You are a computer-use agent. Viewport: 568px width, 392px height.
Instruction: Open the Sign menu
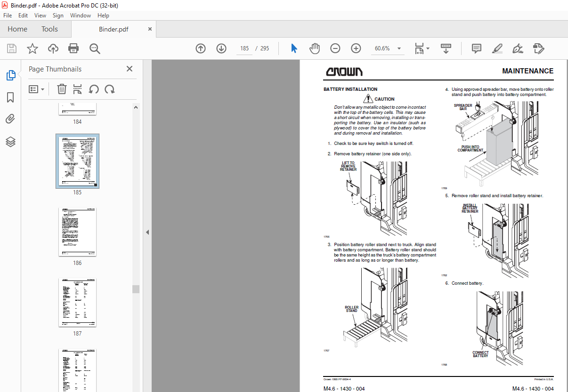(x=58, y=16)
